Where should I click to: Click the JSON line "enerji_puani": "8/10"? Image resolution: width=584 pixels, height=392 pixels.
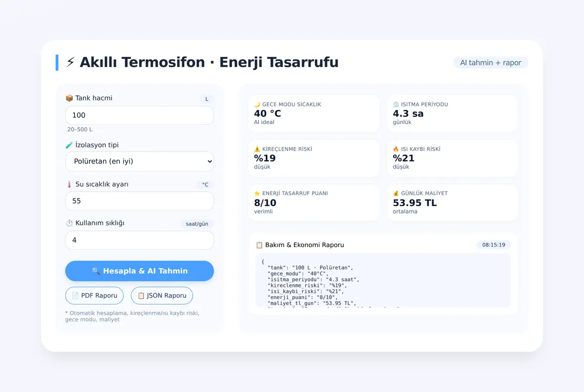coord(302,297)
